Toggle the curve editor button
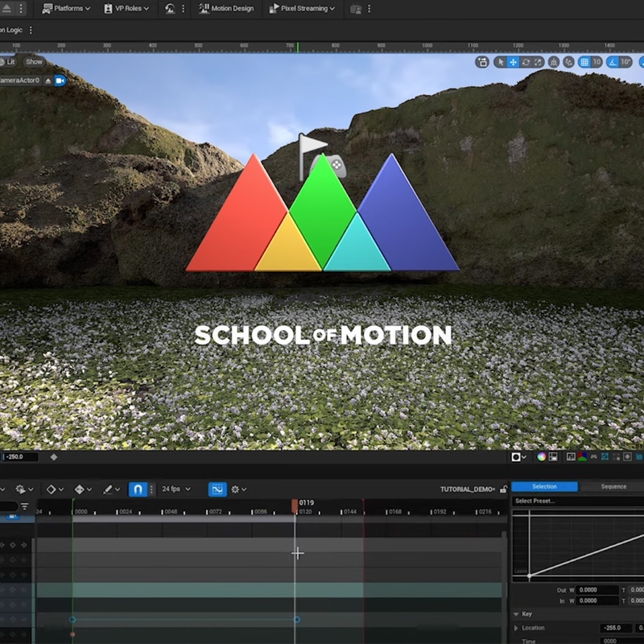Viewport: 644px width, 644px height. [217, 489]
